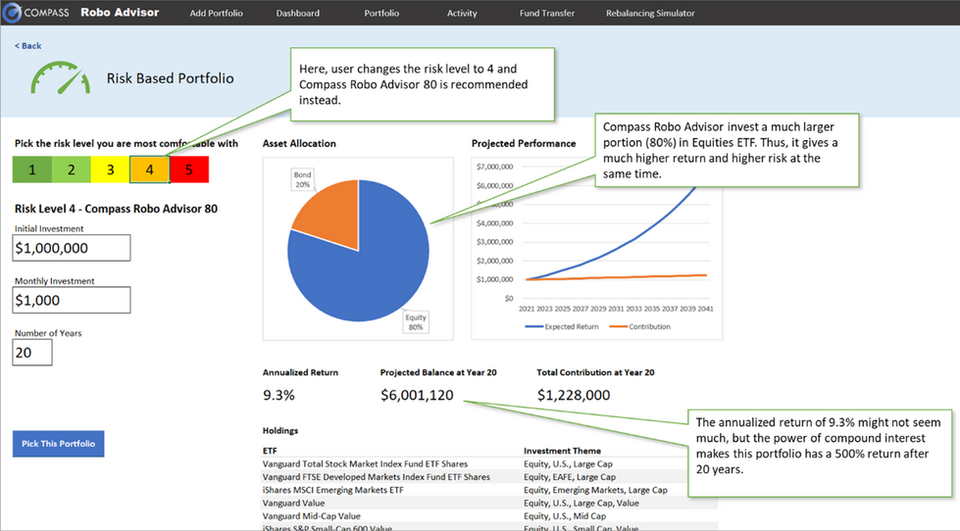Click the Vanguard Mid-Cap Value holding

click(x=312, y=516)
